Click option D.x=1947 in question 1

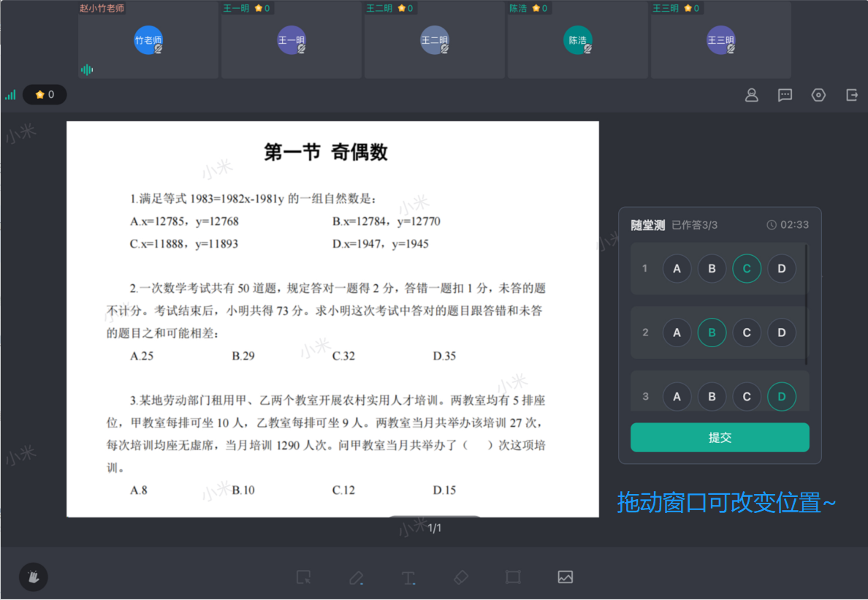381,244
